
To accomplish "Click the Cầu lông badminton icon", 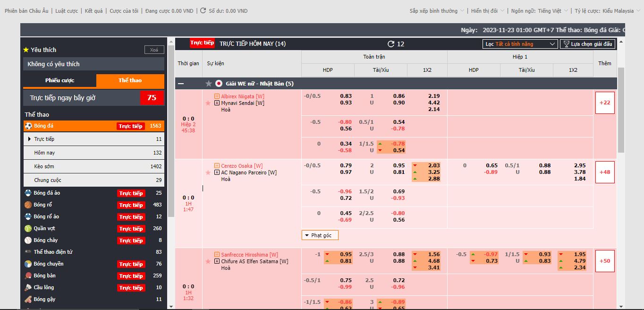I will tap(28, 287).
